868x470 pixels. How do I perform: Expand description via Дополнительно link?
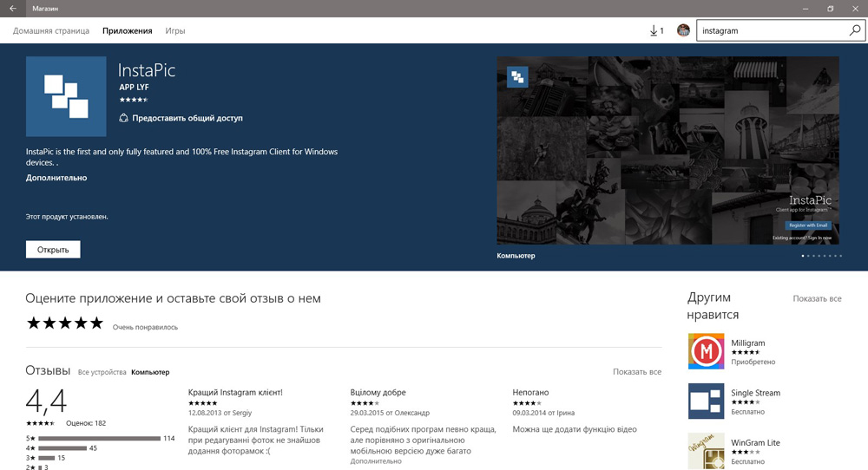click(x=56, y=178)
